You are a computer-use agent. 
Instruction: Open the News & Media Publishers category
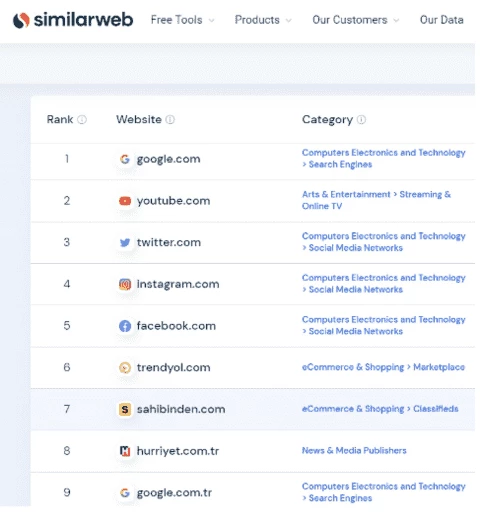(x=354, y=451)
